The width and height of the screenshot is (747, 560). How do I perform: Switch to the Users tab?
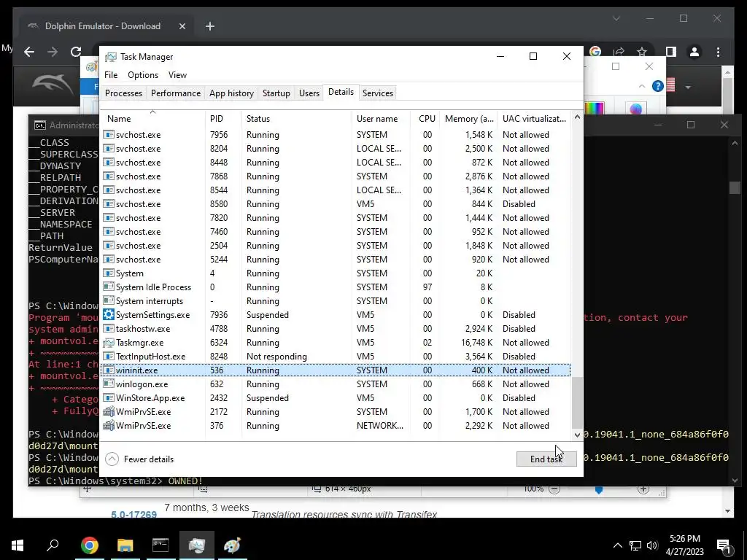(x=309, y=93)
